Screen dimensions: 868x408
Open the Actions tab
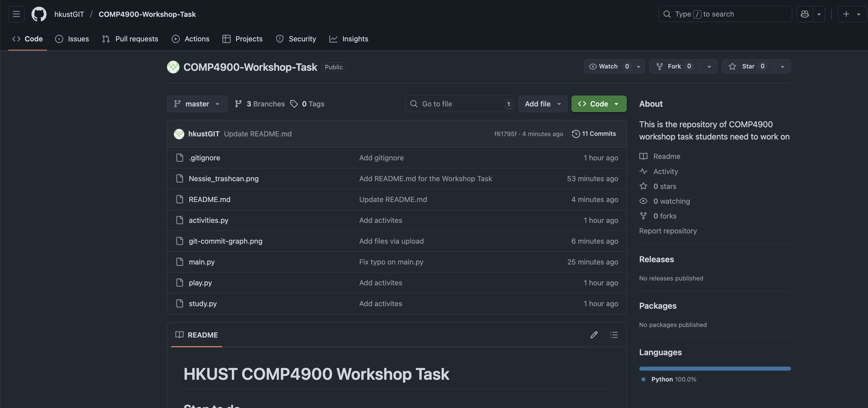coord(190,39)
